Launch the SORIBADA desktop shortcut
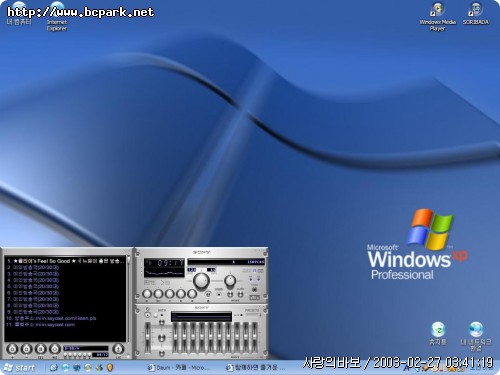Image resolution: width=500 pixels, height=375 pixels. click(476, 14)
